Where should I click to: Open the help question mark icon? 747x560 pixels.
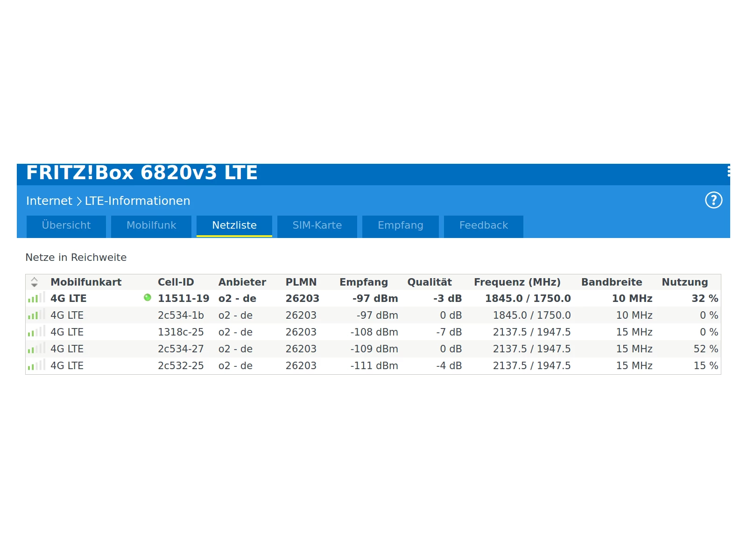click(x=713, y=200)
